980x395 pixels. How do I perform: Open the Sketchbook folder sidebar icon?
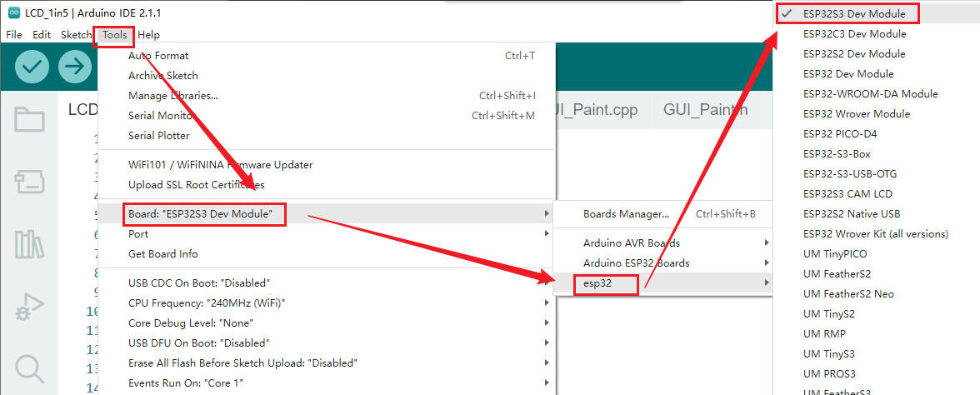(x=29, y=118)
